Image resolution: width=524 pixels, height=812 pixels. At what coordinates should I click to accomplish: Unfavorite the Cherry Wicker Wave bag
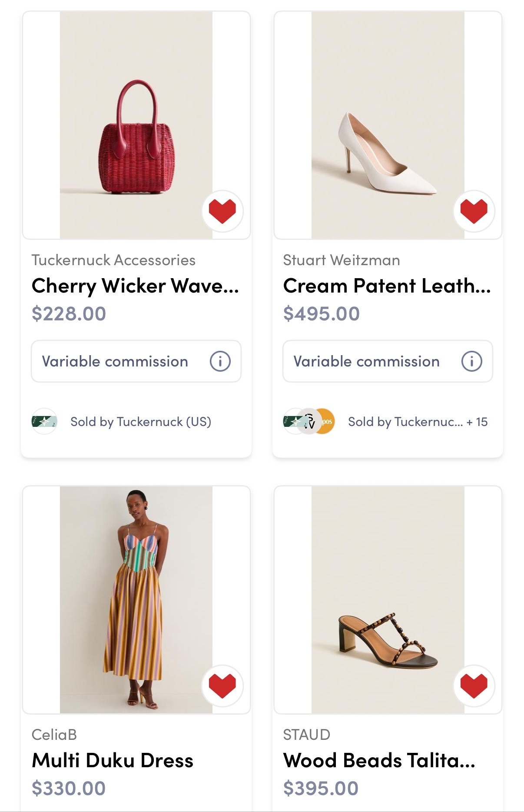click(x=222, y=211)
